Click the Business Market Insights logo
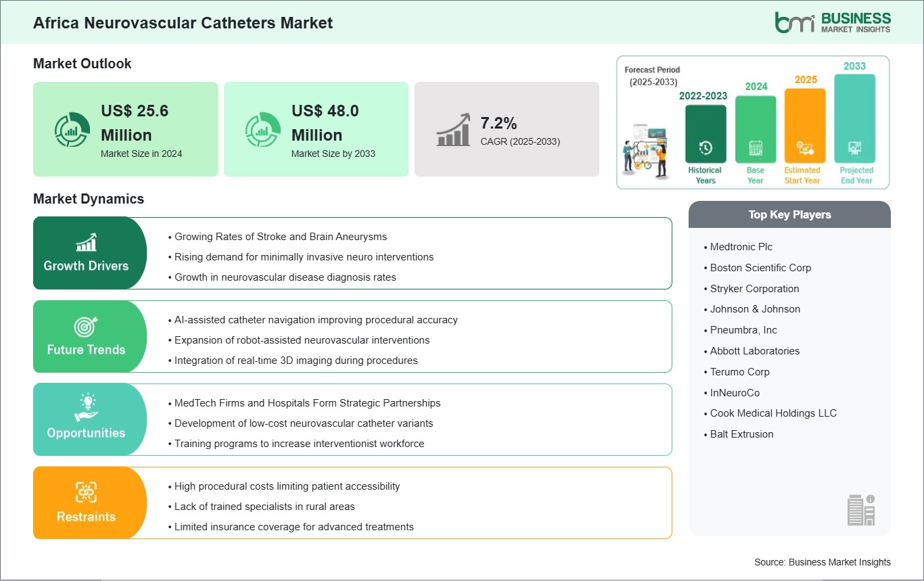 pyautogui.click(x=832, y=22)
